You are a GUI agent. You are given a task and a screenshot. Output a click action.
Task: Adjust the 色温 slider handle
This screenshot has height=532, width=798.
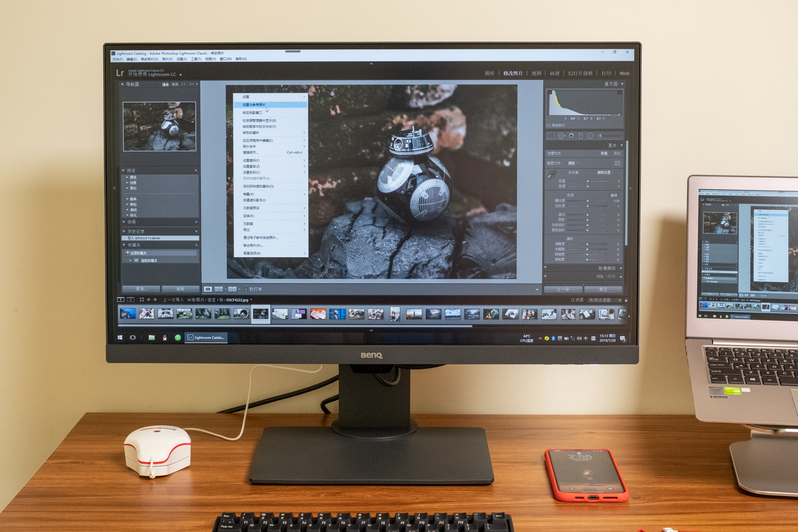coord(588,181)
